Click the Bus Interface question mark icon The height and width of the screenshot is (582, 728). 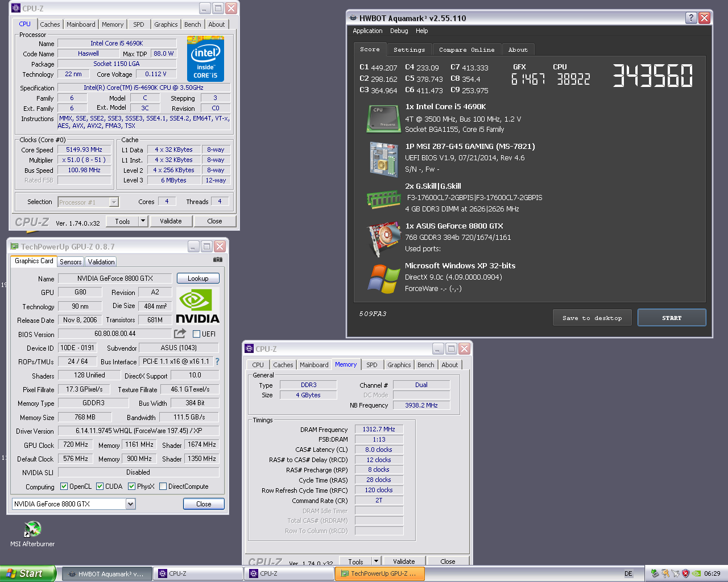pyautogui.click(x=217, y=361)
